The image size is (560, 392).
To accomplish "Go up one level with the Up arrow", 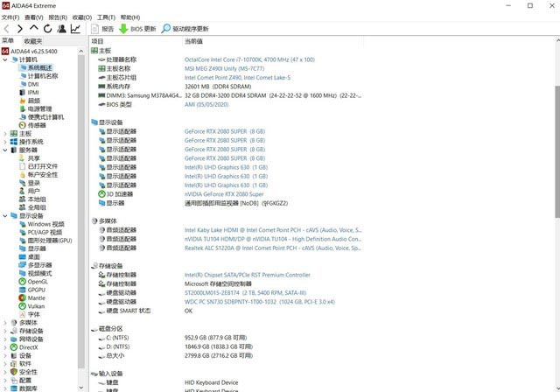I will 34,28.
